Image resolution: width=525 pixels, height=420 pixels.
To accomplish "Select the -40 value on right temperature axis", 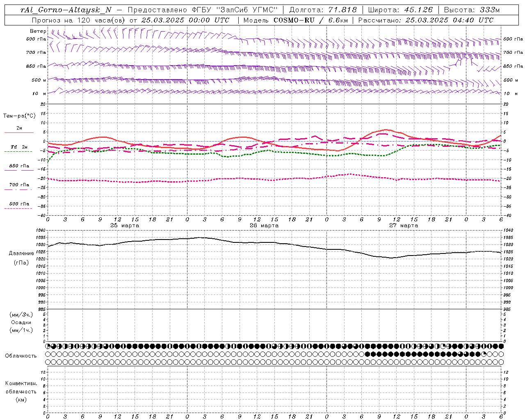I will tap(507, 215).
